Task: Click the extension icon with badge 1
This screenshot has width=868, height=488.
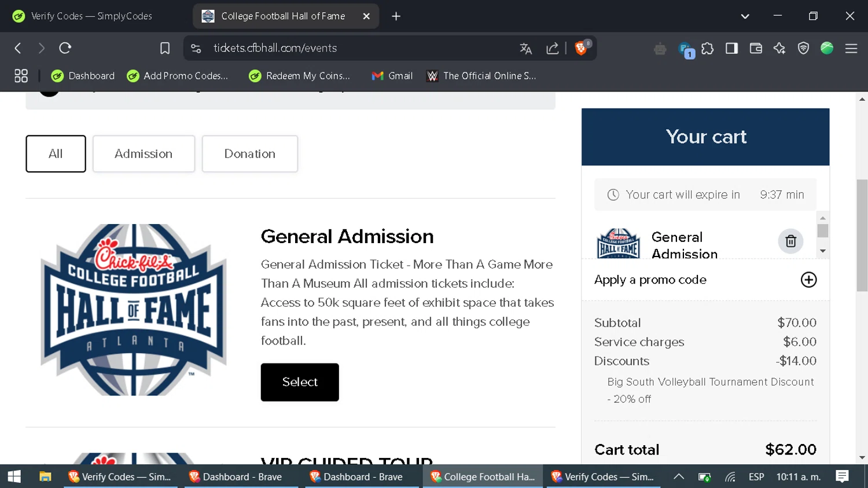Action: point(685,50)
